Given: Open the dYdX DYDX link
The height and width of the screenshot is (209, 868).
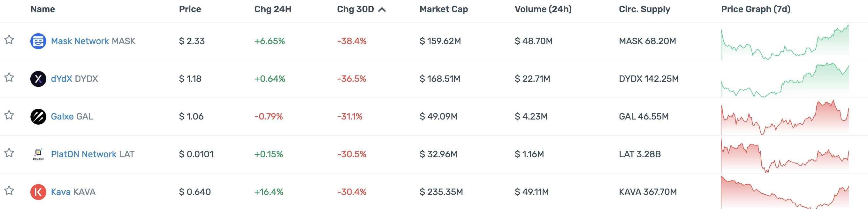Looking at the screenshot, I should click(74, 79).
